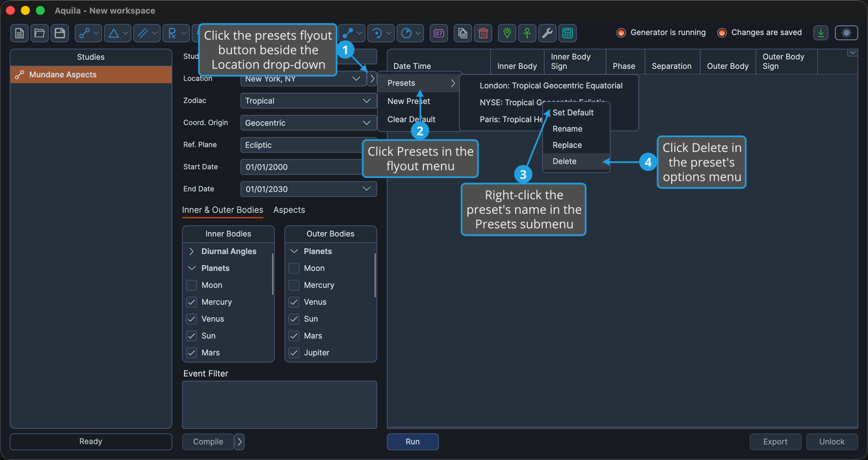Click the Export button
This screenshot has width=868, height=460.
pyautogui.click(x=775, y=442)
